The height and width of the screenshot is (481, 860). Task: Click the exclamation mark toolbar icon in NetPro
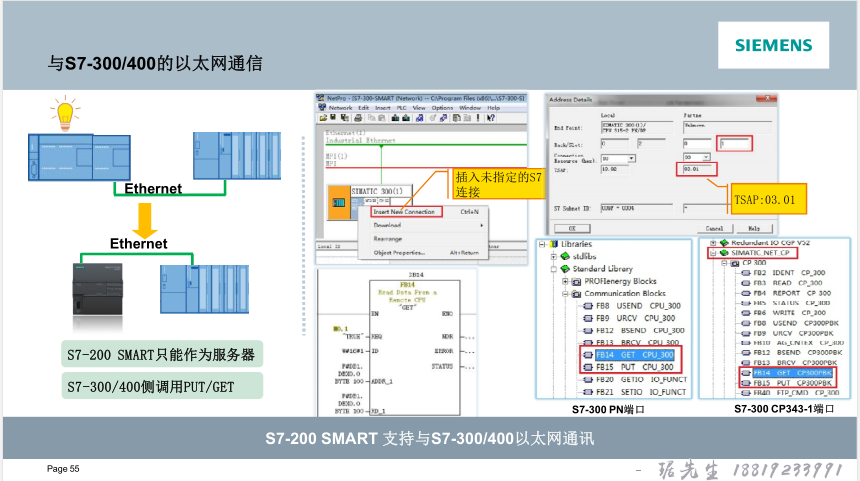(478, 118)
